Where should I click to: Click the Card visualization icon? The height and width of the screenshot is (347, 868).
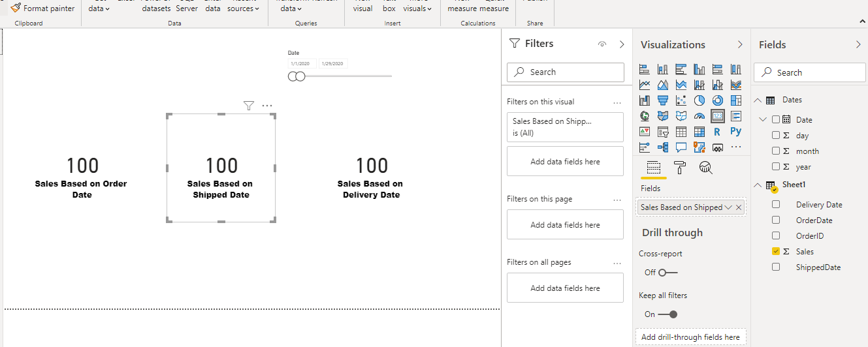pyautogui.click(x=718, y=116)
